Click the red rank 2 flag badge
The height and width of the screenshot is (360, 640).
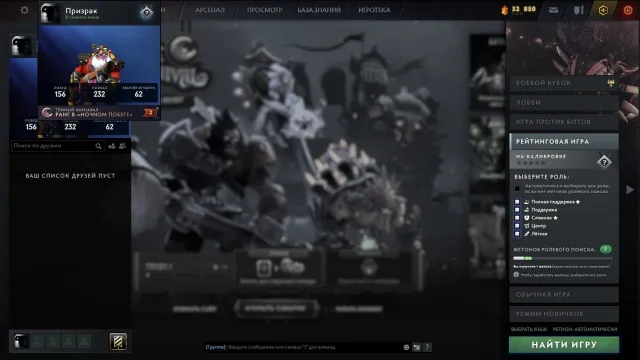pyautogui.click(x=150, y=113)
